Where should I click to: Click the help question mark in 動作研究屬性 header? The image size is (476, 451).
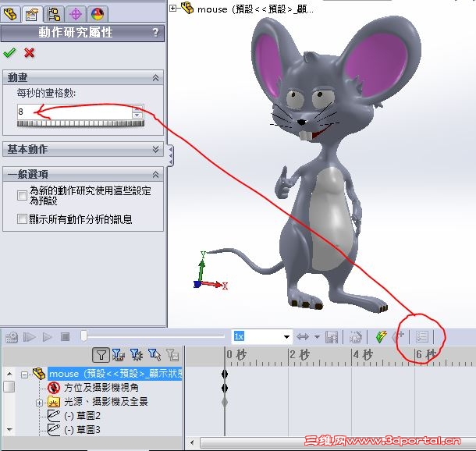point(155,32)
